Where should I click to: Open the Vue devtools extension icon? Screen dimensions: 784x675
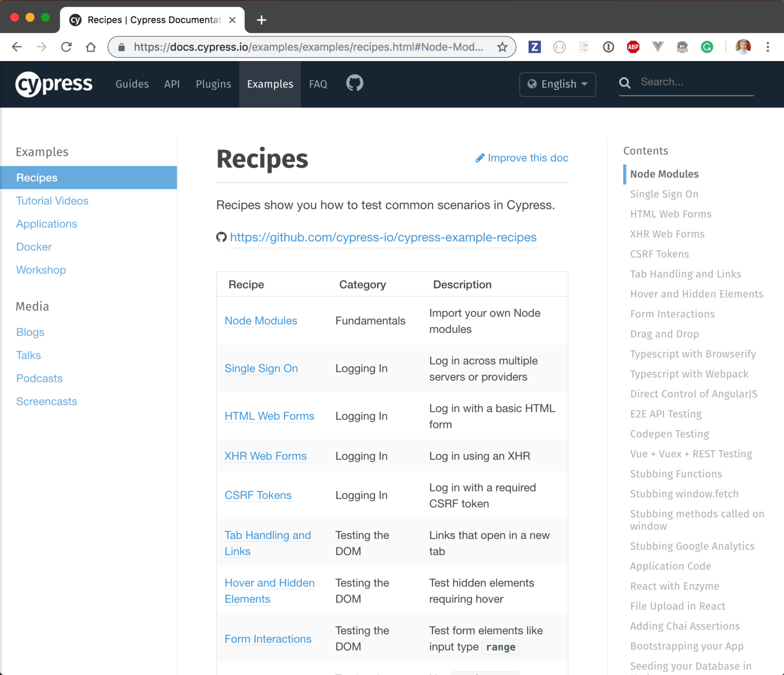tap(657, 47)
